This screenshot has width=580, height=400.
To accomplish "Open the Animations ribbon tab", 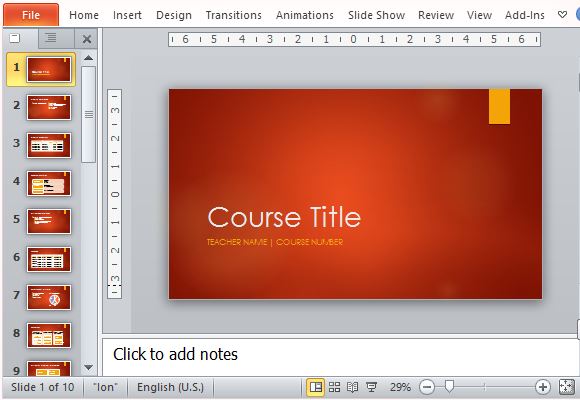I will click(304, 15).
